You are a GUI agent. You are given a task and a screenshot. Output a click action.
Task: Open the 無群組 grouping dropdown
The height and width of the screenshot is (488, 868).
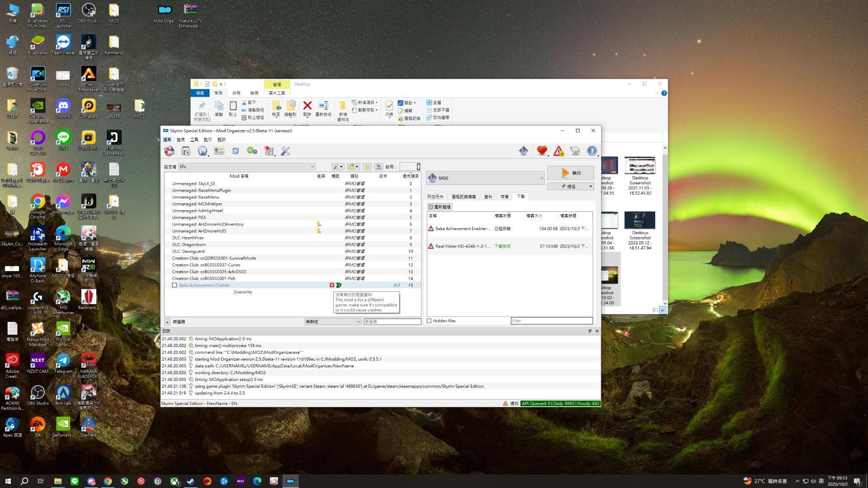[x=333, y=322]
